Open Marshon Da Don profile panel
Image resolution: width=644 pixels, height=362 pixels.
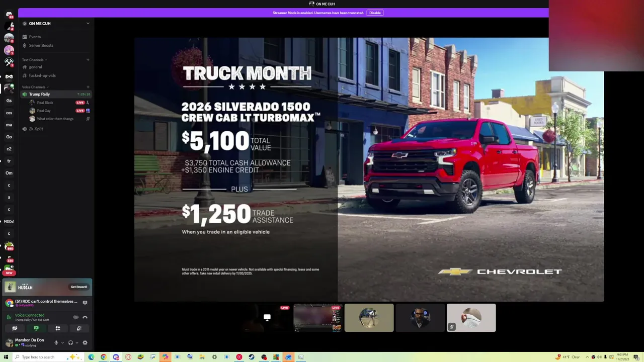point(28,342)
